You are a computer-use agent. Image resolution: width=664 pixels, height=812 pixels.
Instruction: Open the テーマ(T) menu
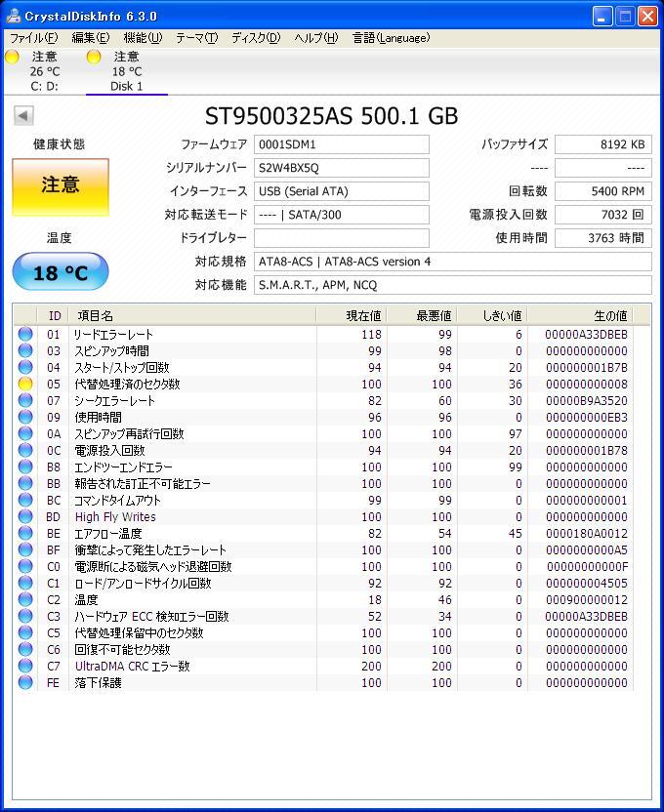[x=197, y=38]
